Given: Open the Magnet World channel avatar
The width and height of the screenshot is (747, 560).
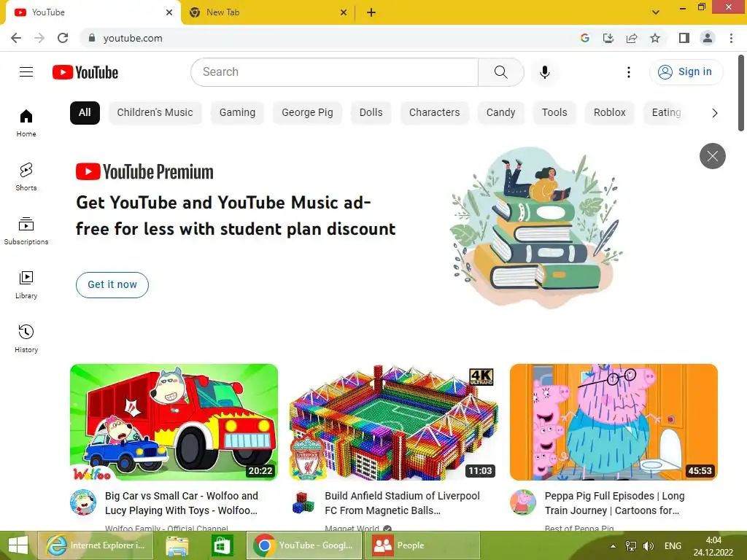Looking at the screenshot, I should (x=303, y=502).
